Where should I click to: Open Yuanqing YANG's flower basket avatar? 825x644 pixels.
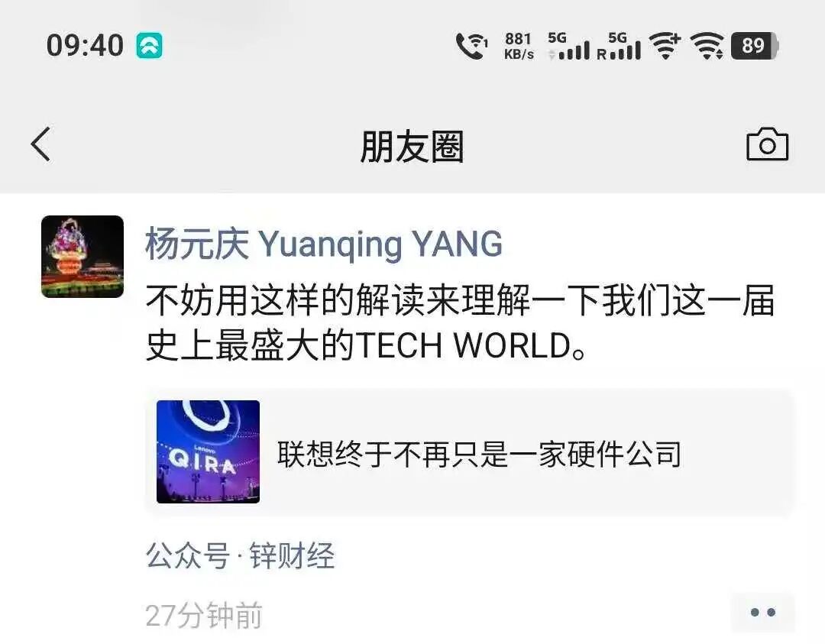82,256
